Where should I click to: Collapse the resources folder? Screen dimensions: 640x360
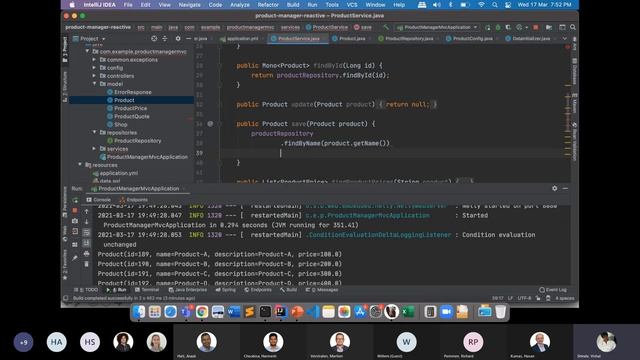coord(80,165)
